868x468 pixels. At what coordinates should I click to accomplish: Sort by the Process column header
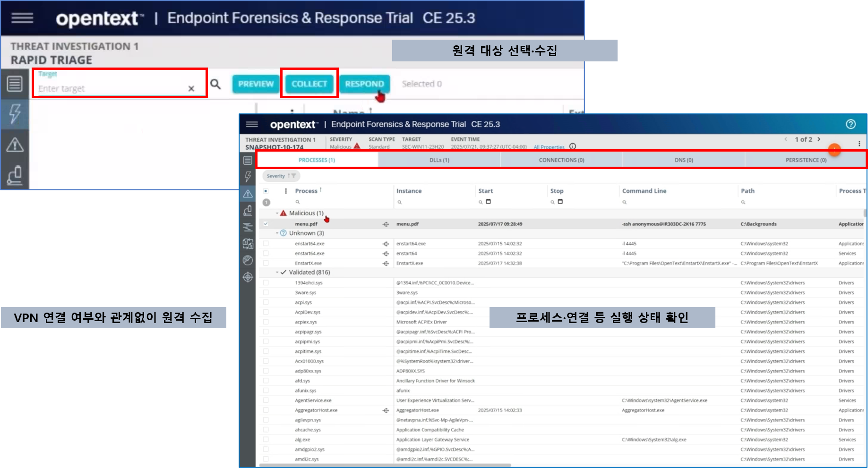tap(306, 191)
